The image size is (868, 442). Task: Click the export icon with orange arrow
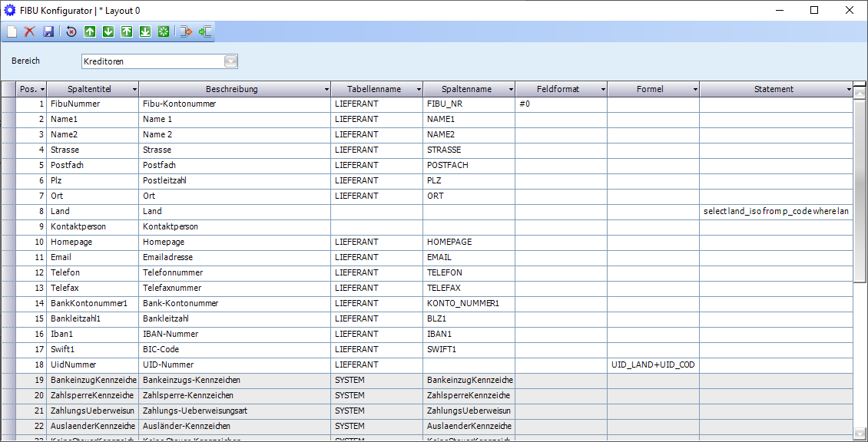coord(186,31)
